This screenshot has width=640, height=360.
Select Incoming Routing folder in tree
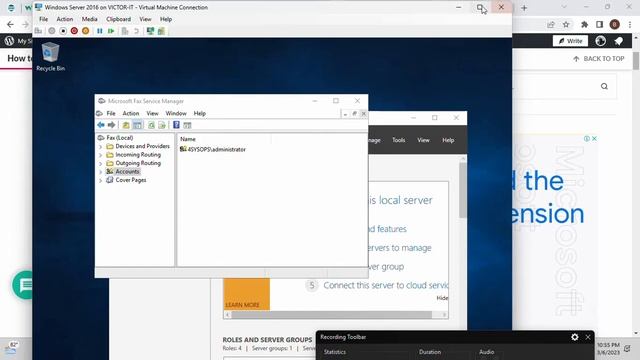[138, 155]
